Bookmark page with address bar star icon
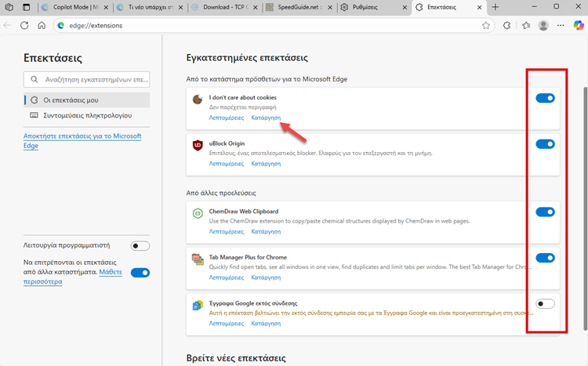This screenshot has height=366, width=588. pos(486,25)
